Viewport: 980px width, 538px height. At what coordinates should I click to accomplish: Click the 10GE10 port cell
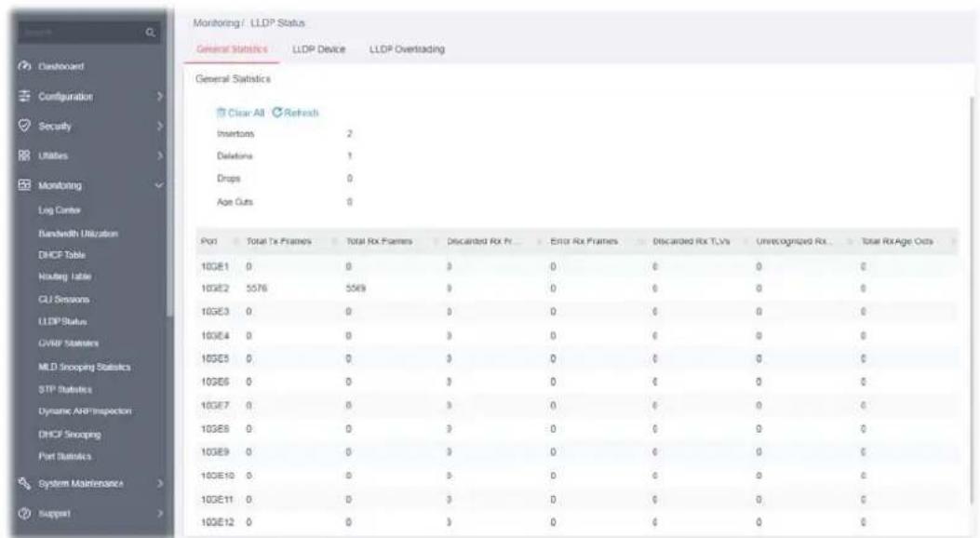218,476
